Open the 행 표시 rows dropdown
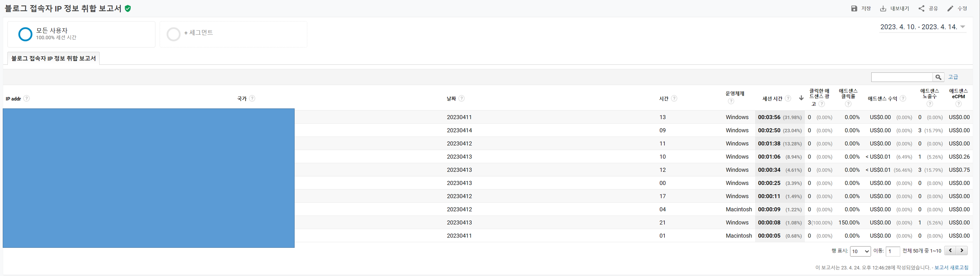980x276 pixels. pyautogui.click(x=860, y=251)
